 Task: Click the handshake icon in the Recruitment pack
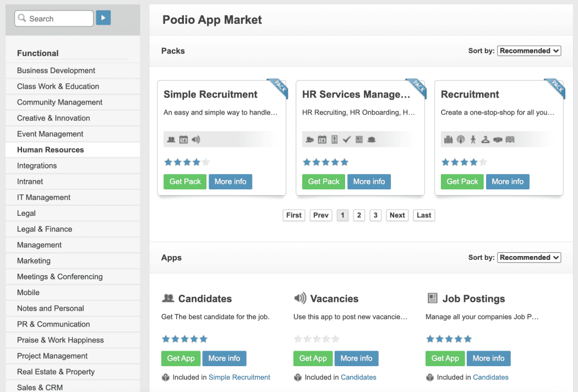[x=498, y=140]
